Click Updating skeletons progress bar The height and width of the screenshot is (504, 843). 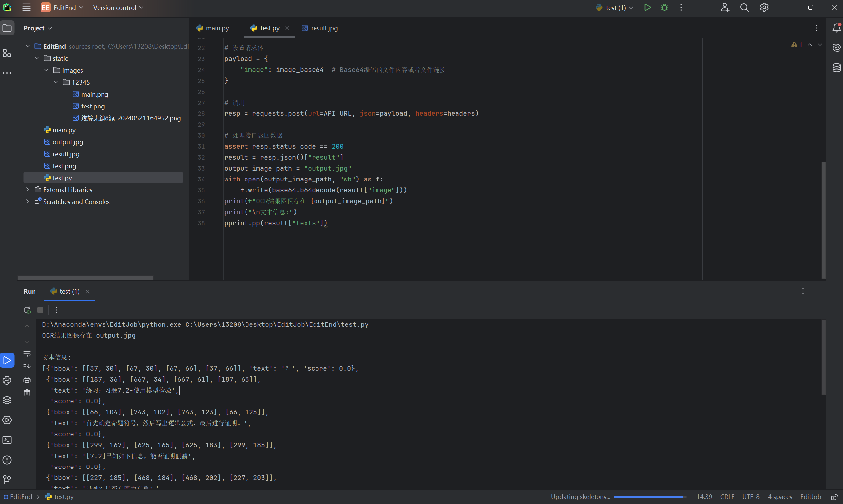pyautogui.click(x=650, y=497)
